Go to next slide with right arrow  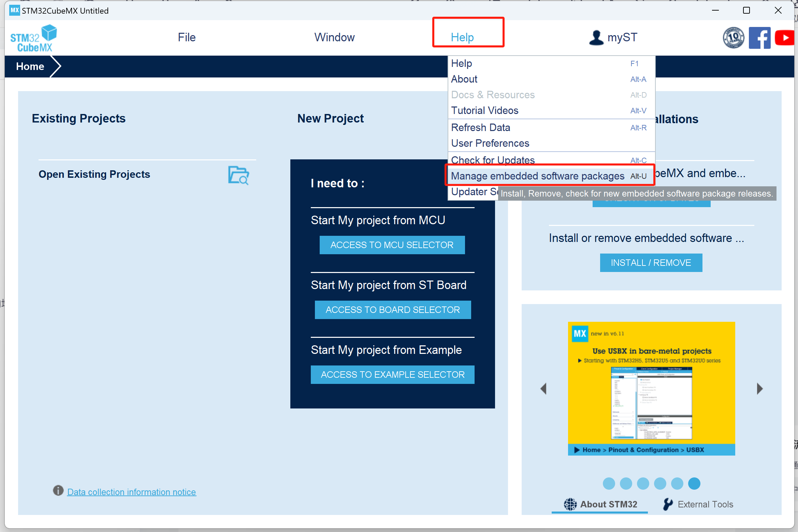point(759,388)
